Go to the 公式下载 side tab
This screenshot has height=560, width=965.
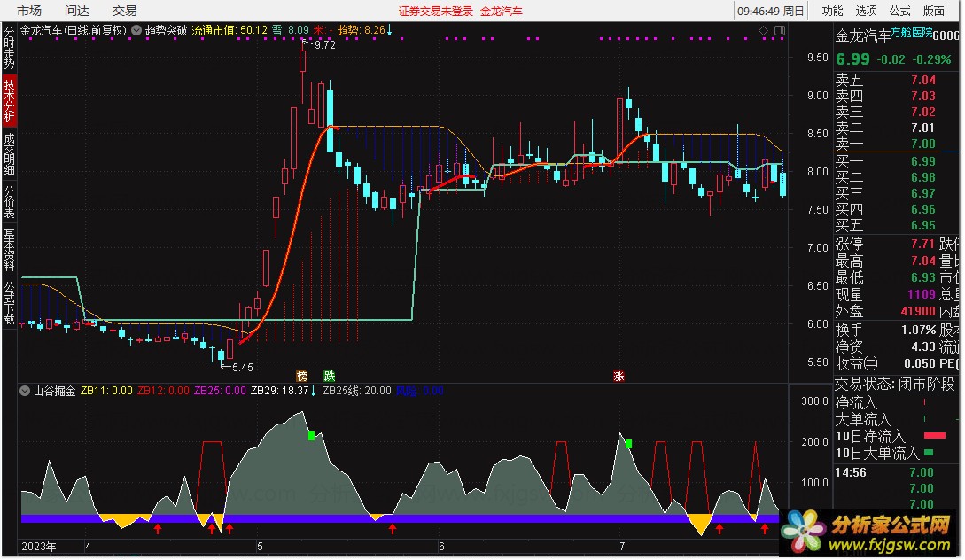coord(9,302)
